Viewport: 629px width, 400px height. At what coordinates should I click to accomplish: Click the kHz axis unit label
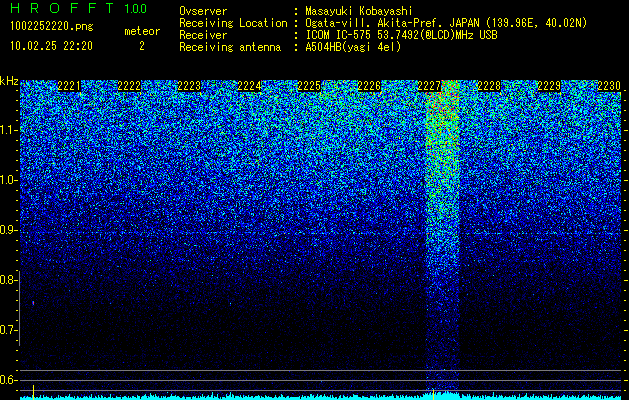(9, 81)
